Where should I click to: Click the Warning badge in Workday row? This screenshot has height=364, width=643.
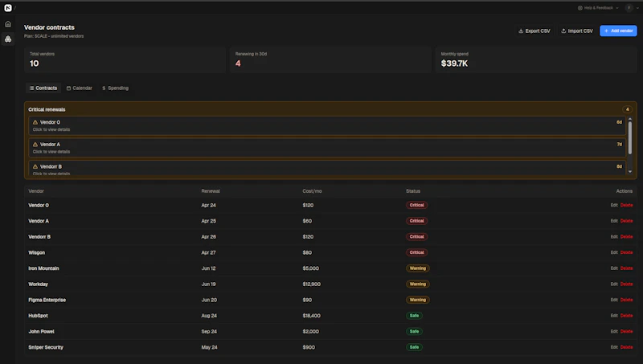[x=417, y=284]
